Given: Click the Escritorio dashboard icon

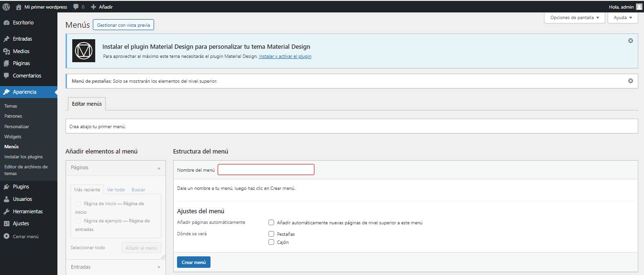Looking at the screenshot, I should tap(7, 22).
